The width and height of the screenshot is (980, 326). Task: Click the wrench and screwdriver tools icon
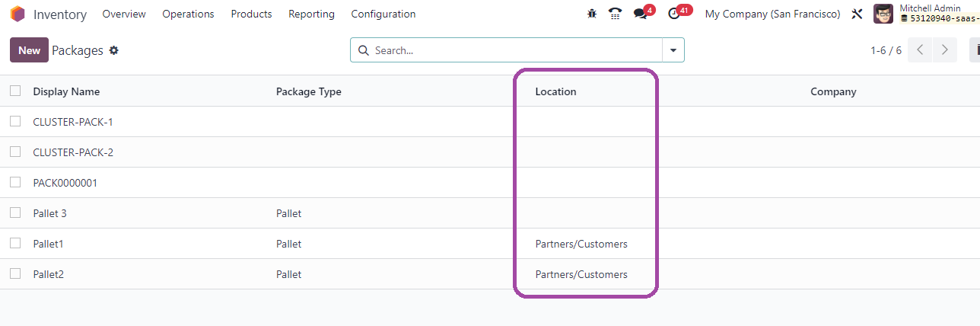coord(857,14)
